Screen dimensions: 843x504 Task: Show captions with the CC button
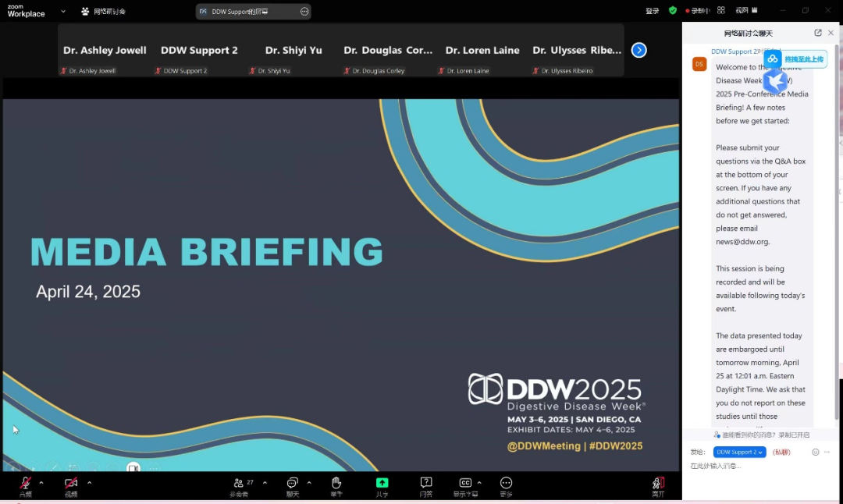465,486
